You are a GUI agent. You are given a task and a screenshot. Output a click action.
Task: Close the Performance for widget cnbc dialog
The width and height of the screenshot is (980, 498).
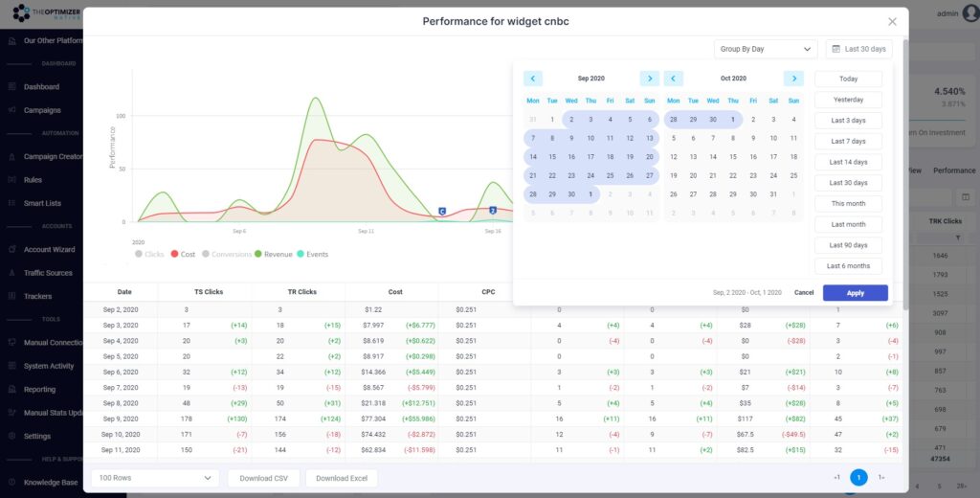click(892, 22)
